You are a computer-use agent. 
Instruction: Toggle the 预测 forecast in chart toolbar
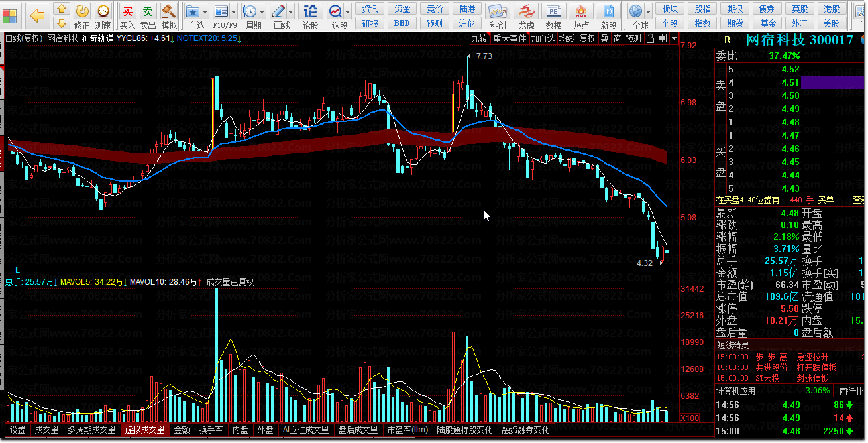633,38
